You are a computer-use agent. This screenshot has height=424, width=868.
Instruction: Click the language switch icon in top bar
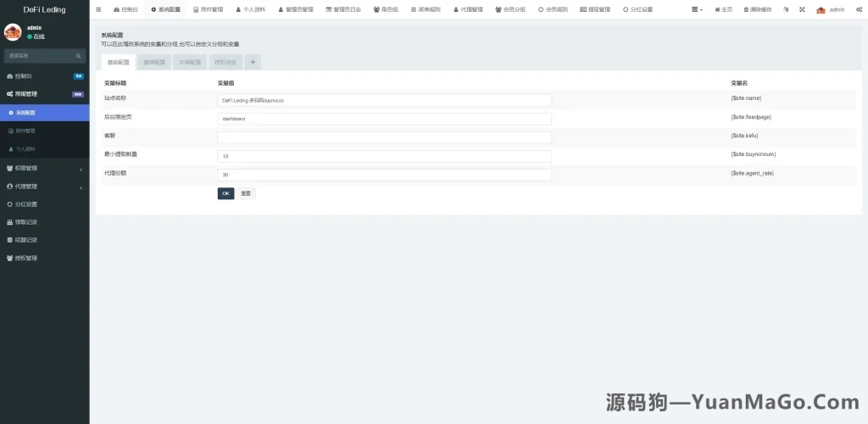pyautogui.click(x=786, y=9)
